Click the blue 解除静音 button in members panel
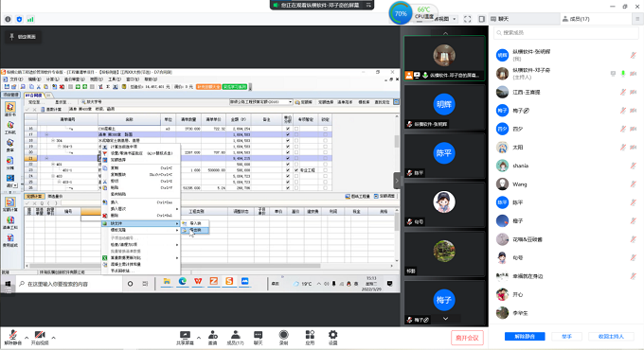 (x=525, y=336)
